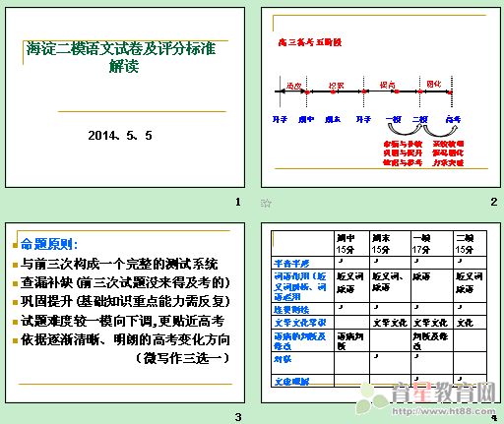Click the slide number 3 label
The image size is (504, 424).
tap(238, 417)
